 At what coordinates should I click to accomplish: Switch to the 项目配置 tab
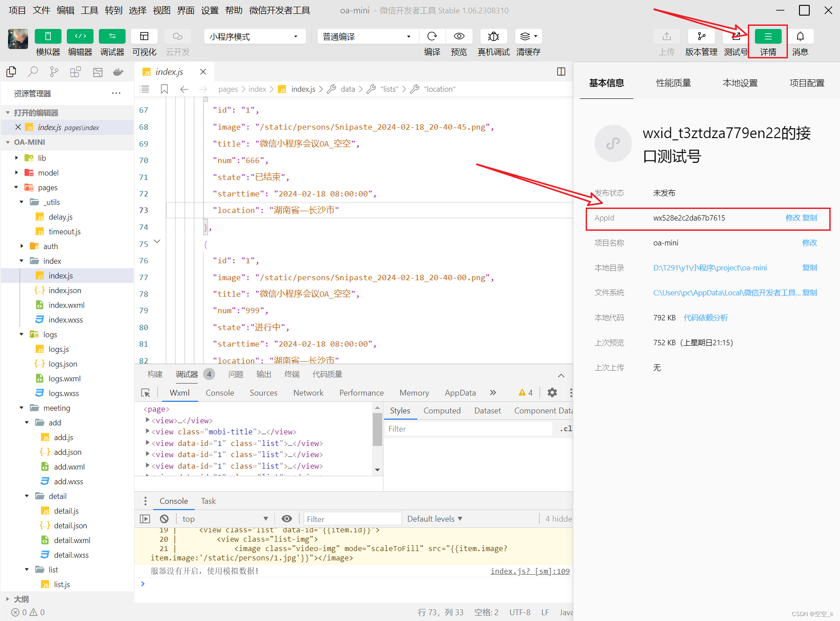[807, 83]
